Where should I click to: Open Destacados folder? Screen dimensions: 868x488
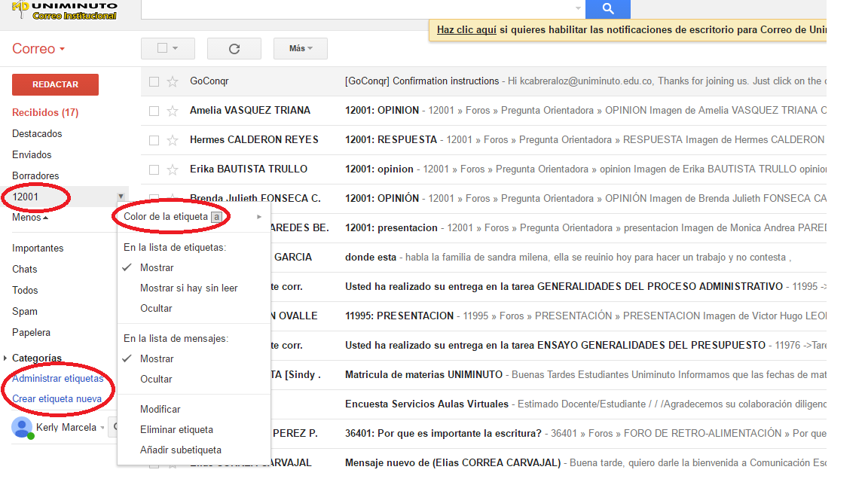[37, 134]
